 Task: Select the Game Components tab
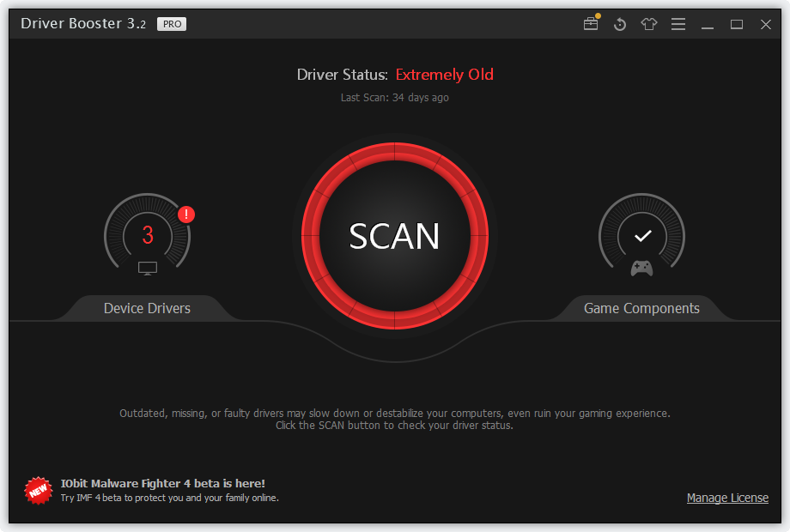coord(641,308)
